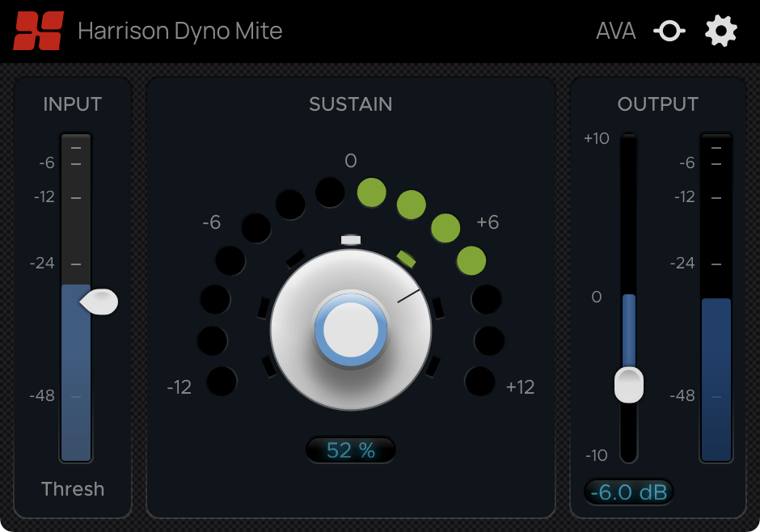Select the OUTPUT panel header
Image resolution: width=760 pixels, height=532 pixels.
pyautogui.click(x=658, y=104)
